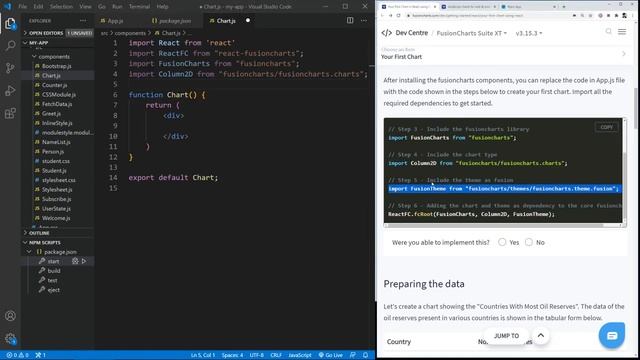Change language mode JavaScript in status bar
The image size is (640, 360).
300,355
